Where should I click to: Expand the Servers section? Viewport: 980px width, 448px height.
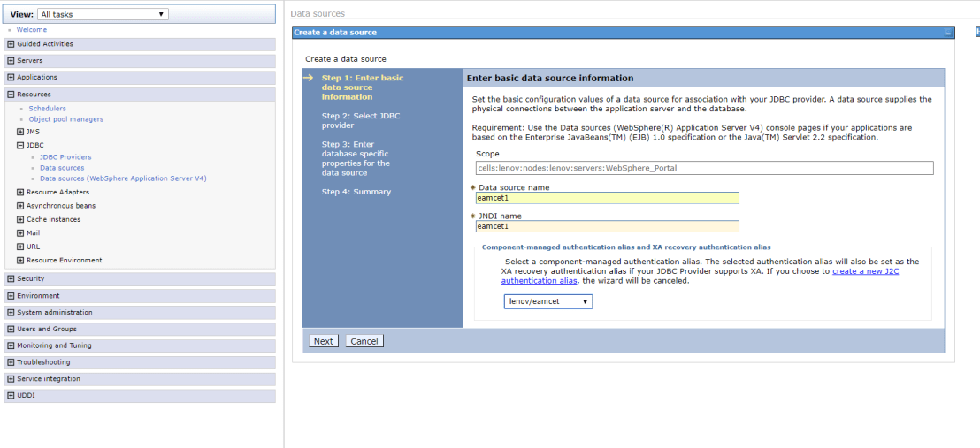(x=11, y=61)
